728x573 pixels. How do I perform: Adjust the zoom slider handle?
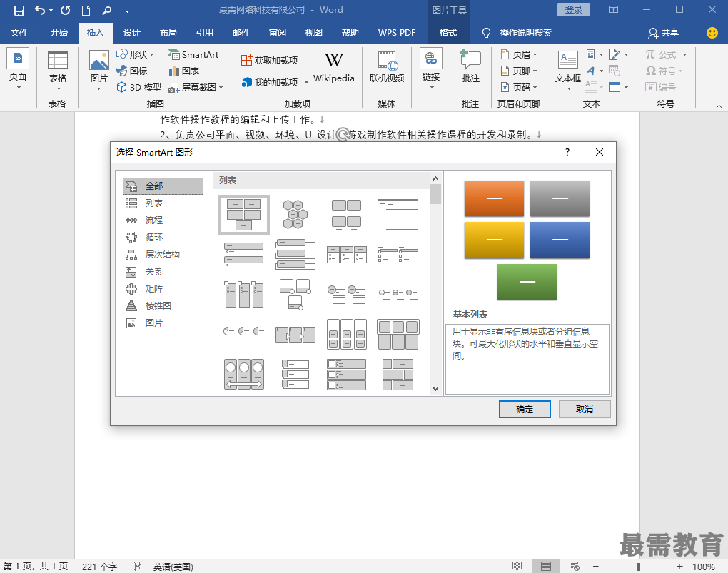point(638,567)
